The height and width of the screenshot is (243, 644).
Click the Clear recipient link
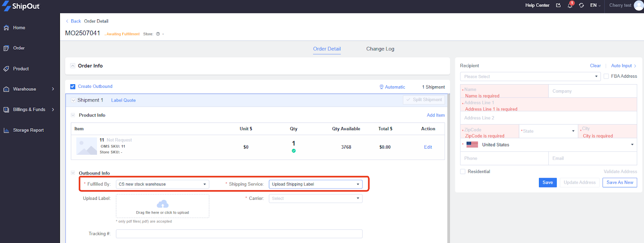pyautogui.click(x=595, y=66)
